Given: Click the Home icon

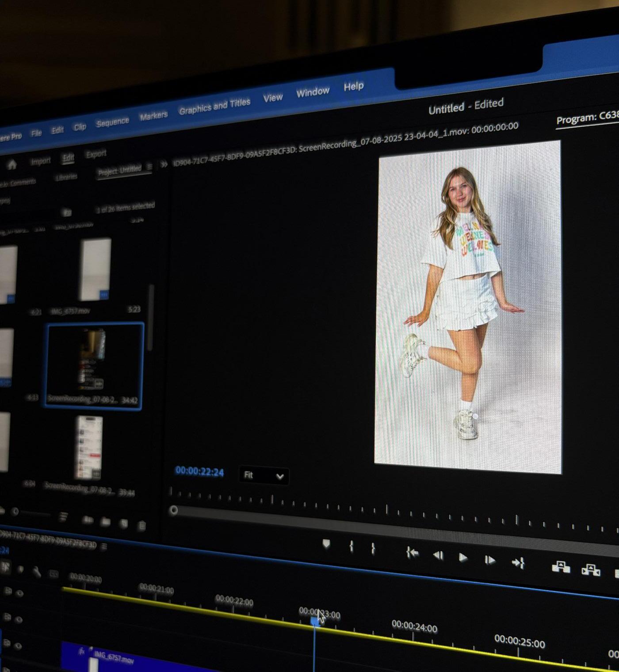Looking at the screenshot, I should tap(12, 165).
